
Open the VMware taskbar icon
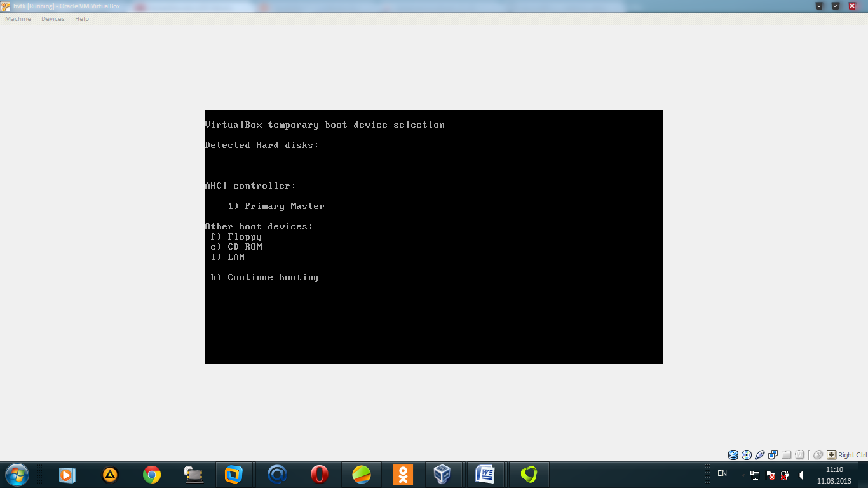click(x=234, y=475)
